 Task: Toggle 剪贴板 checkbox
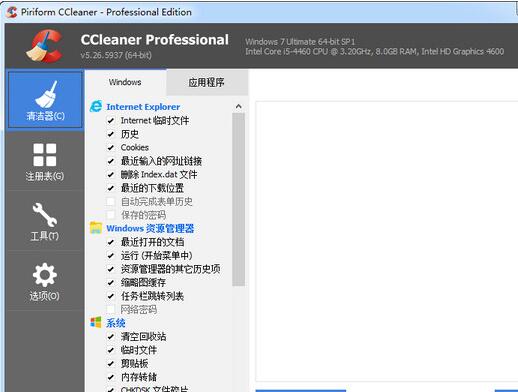(x=111, y=364)
